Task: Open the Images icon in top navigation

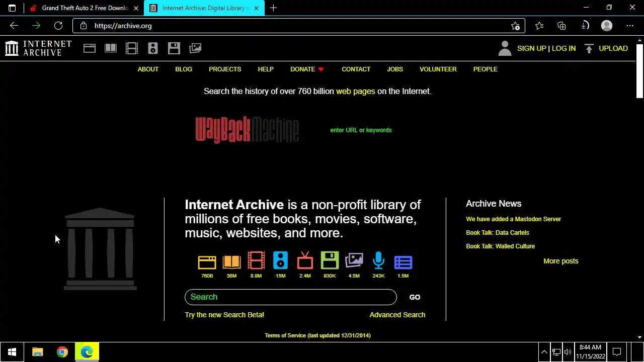Action: [195, 48]
